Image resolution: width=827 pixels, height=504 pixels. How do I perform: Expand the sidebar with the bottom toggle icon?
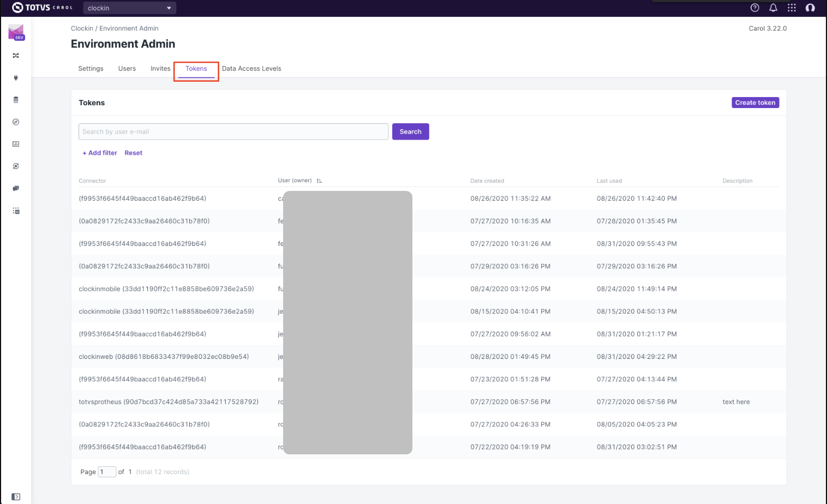click(16, 497)
